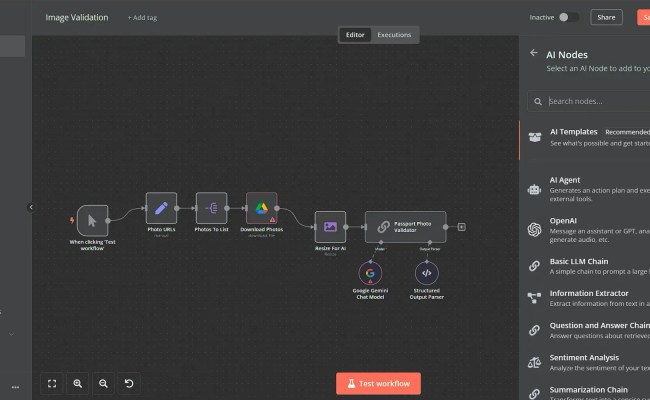
Task: Open the Passport Photo Validator node
Action: click(x=405, y=227)
